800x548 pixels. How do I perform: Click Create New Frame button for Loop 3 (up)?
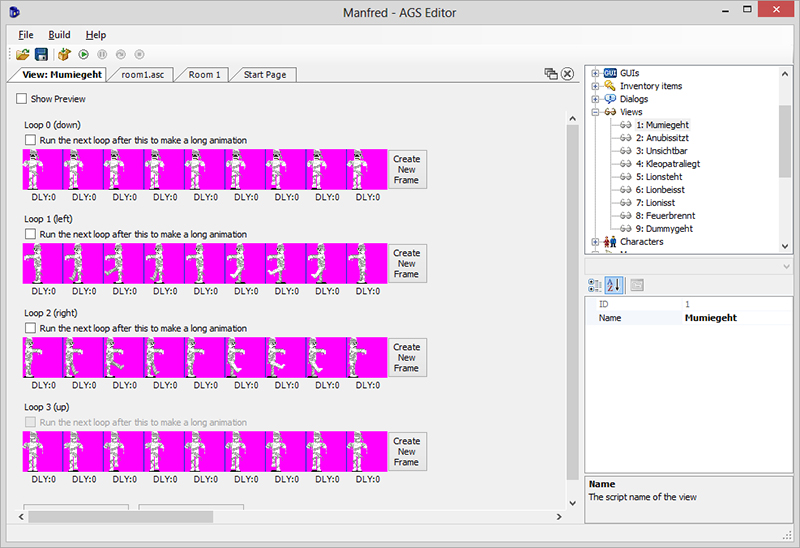click(x=406, y=452)
